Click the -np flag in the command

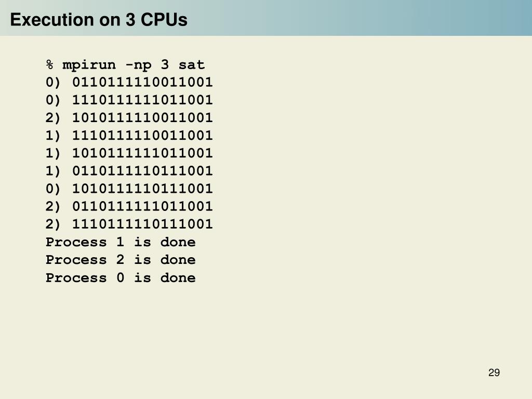(138, 65)
